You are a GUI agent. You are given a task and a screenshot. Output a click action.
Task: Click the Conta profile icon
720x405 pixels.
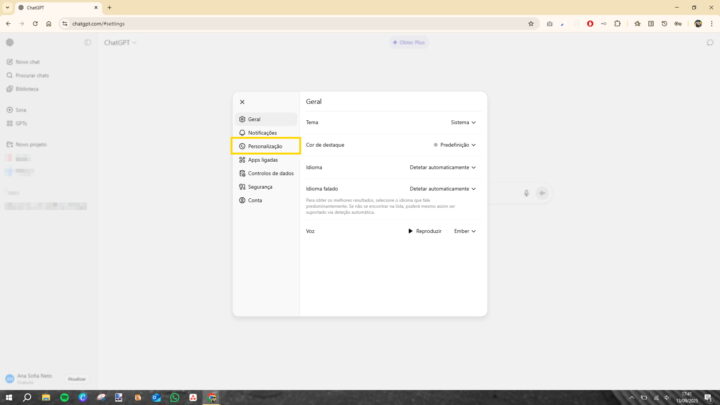[242, 200]
